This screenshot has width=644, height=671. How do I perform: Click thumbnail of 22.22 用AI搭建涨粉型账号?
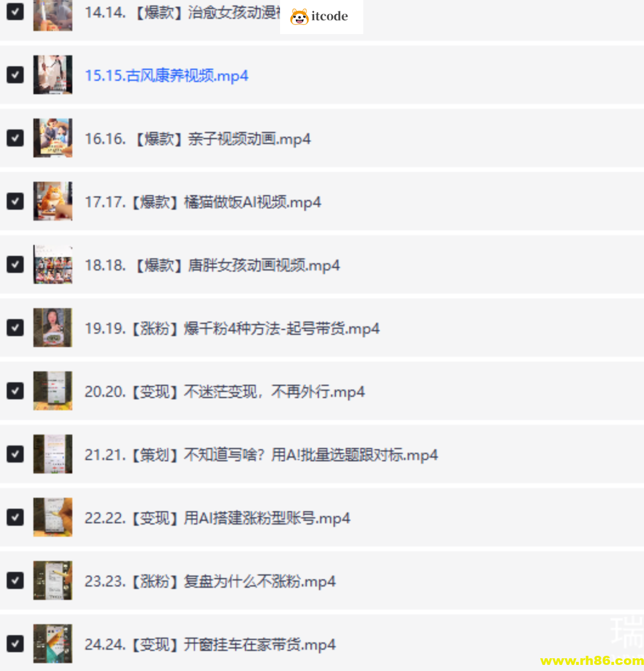pos(53,517)
